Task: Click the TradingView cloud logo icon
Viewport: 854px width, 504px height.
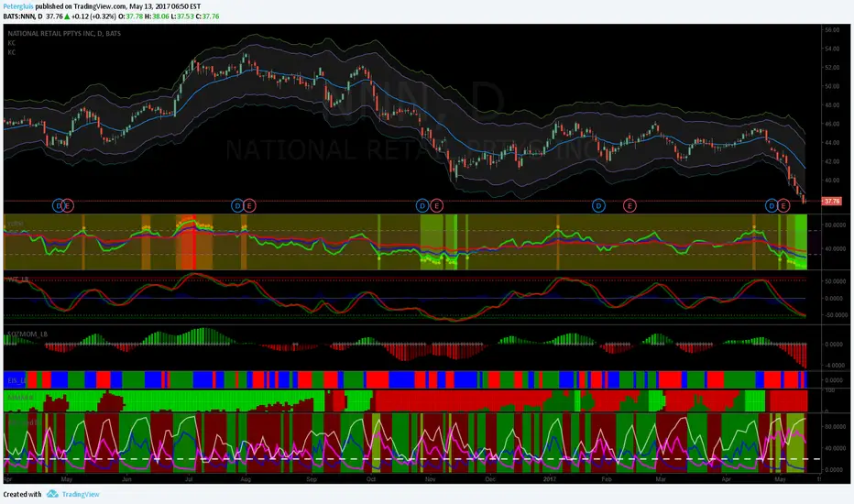Action: click(x=52, y=494)
